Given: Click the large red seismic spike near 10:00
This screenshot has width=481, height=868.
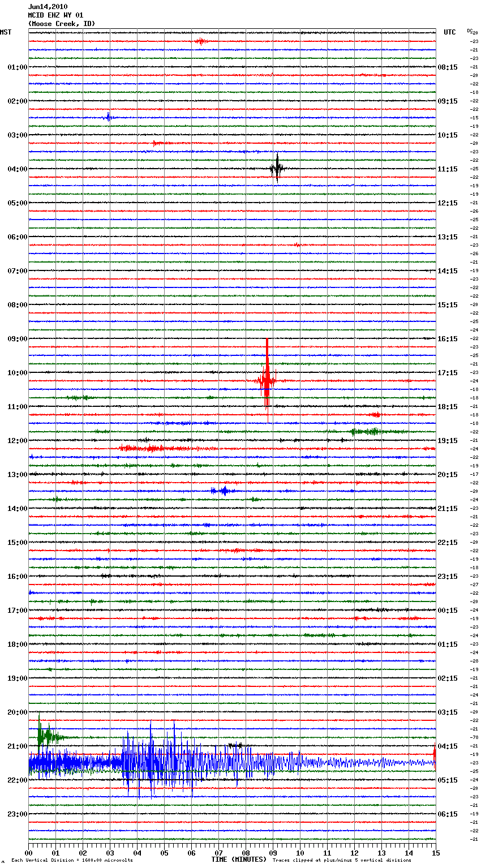Looking at the screenshot, I should tap(267, 379).
